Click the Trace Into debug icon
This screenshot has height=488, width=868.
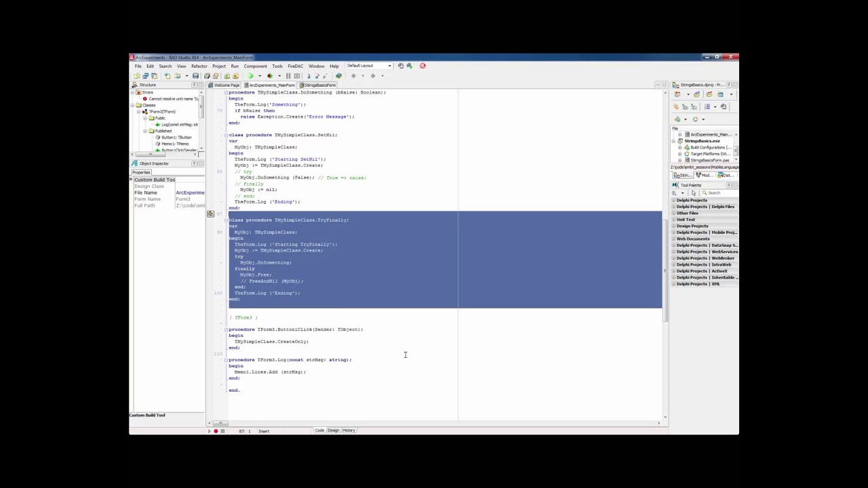pos(309,76)
